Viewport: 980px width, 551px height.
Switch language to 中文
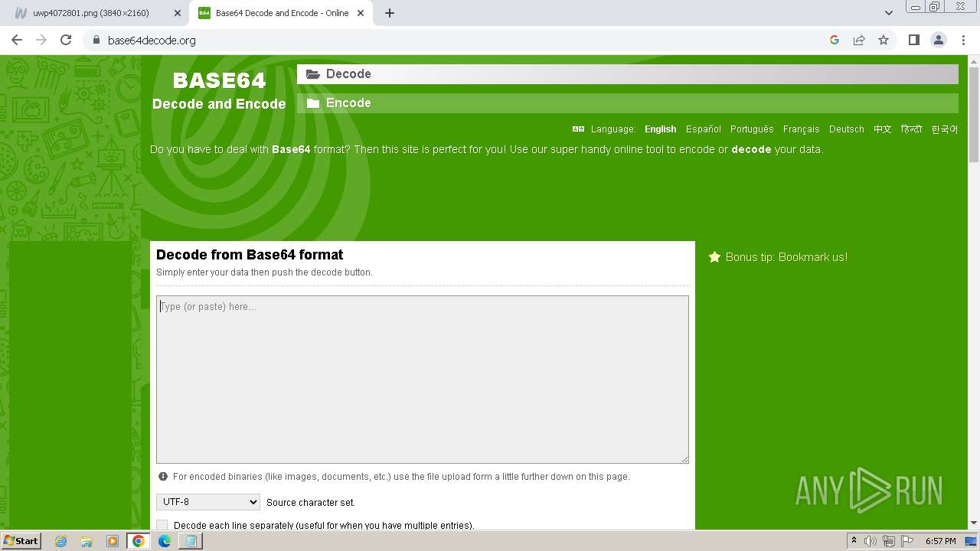[883, 129]
